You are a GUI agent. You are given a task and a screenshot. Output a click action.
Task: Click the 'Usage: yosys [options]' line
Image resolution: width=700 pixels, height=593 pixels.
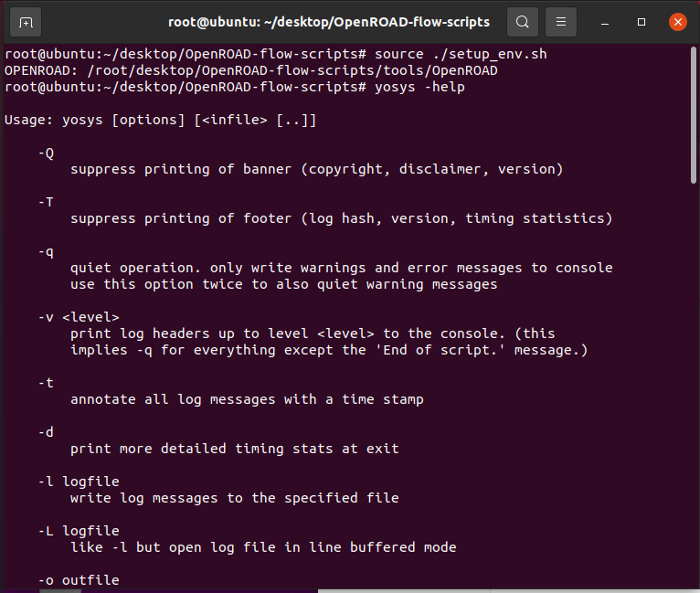pyautogui.click(x=160, y=120)
